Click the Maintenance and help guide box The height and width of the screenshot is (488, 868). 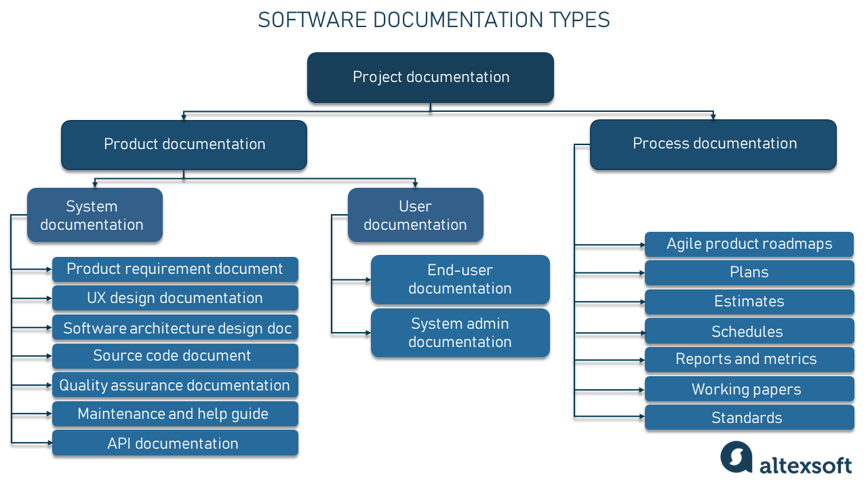(x=174, y=414)
